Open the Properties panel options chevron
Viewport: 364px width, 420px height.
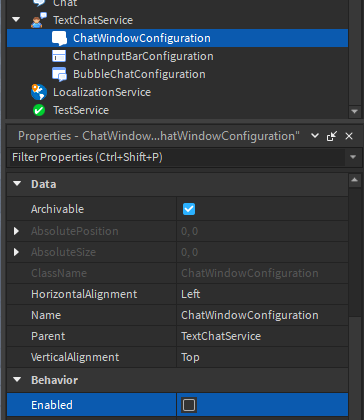pyautogui.click(x=315, y=136)
